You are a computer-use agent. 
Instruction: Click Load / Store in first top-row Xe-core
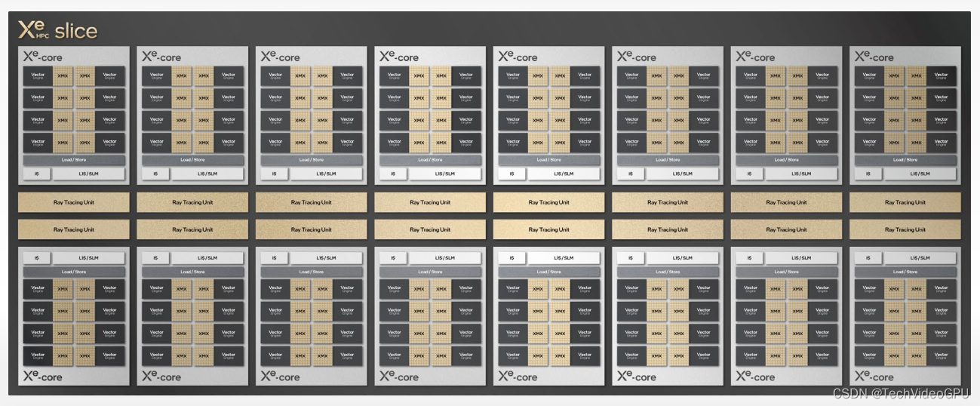[x=74, y=160]
